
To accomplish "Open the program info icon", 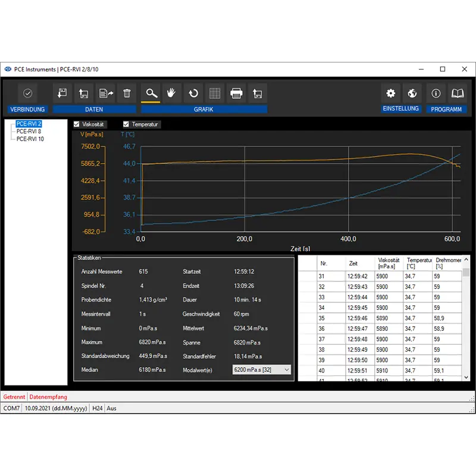I will pos(436,93).
